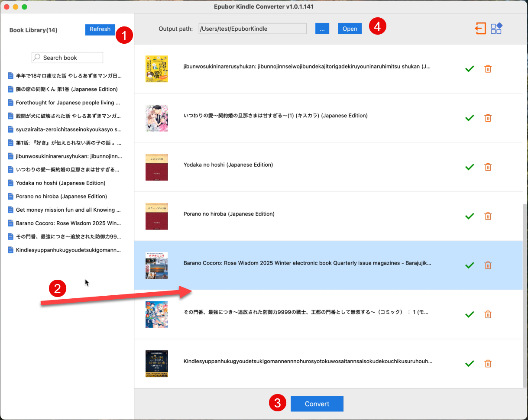Click the jibunwosukininarerusyhukan title in conversion list
This screenshot has width=528, height=420.
tap(308, 67)
